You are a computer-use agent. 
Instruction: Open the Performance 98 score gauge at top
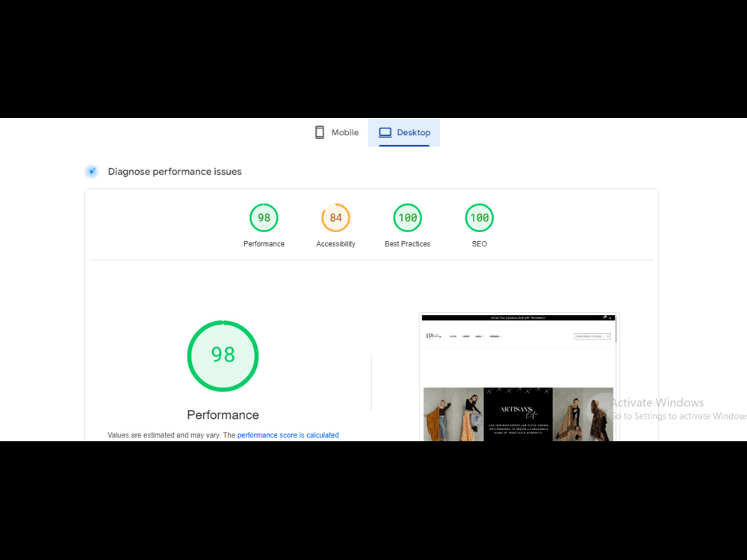pos(264,217)
